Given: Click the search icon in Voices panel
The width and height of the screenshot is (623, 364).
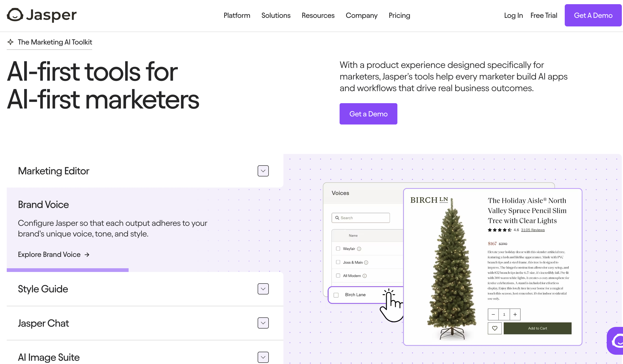Looking at the screenshot, I should click(x=337, y=217).
